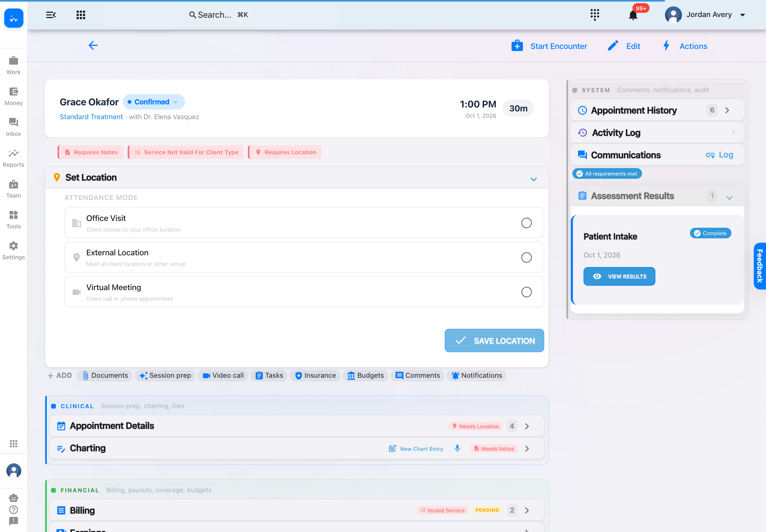Choose the Virtual Meeting radio button

(526, 292)
